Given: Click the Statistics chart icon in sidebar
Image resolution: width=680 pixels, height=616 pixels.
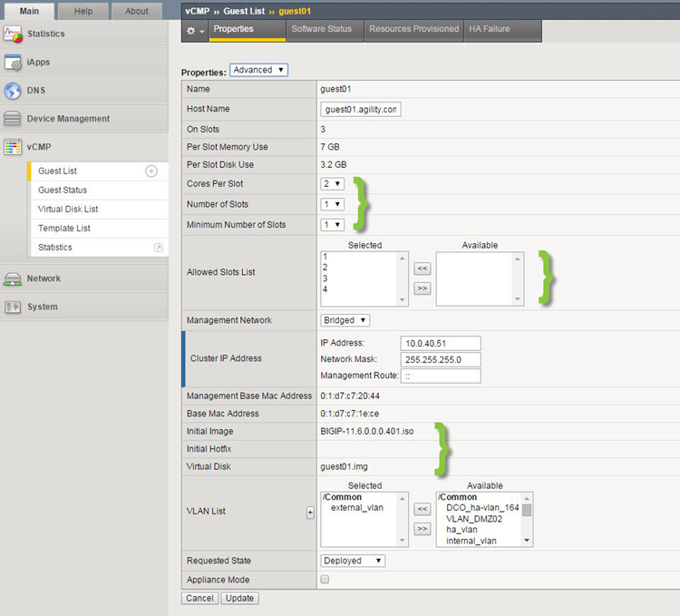Looking at the screenshot, I should (x=13, y=34).
